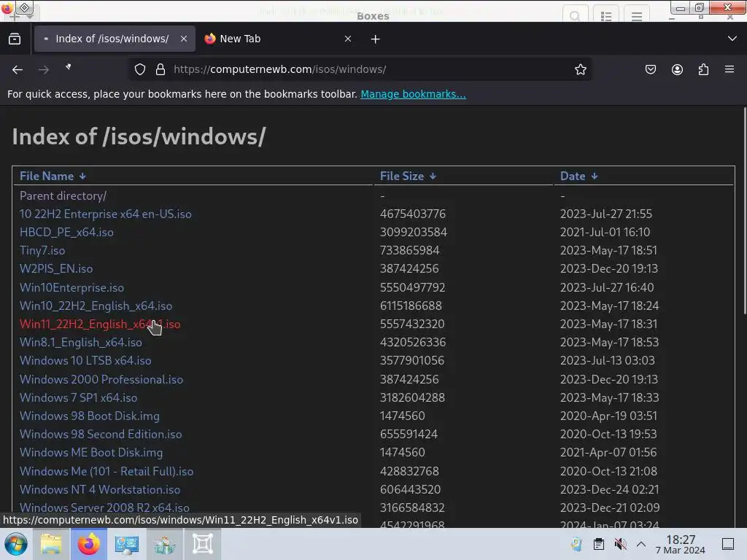This screenshot has width=747, height=560.
Task: Click the reload/stop page button
Action: click(x=69, y=67)
